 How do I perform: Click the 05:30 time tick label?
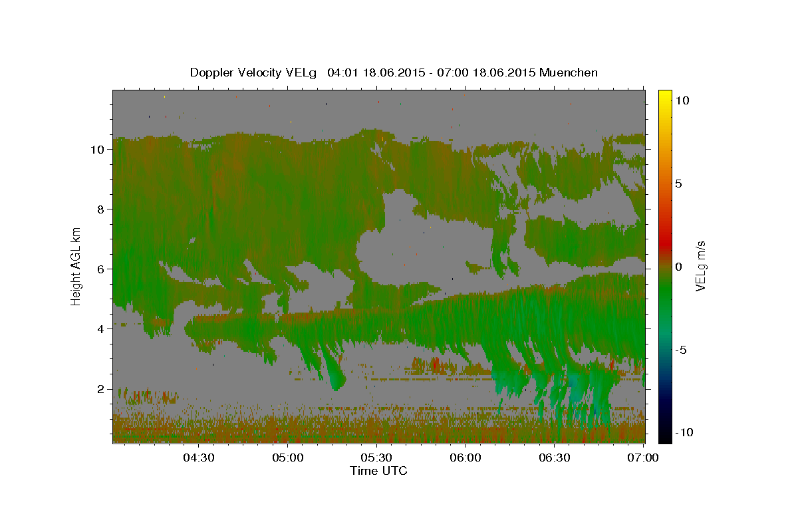[x=376, y=458]
